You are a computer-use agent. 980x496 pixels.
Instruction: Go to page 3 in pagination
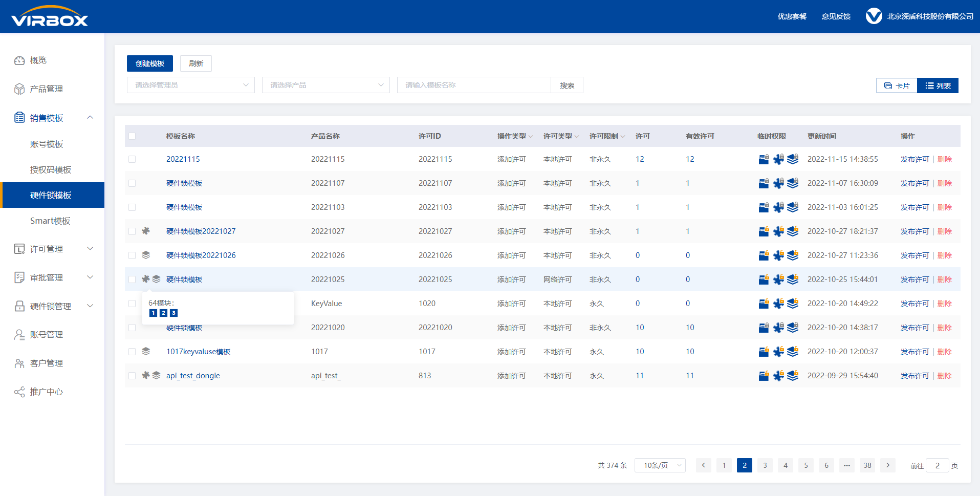[x=765, y=465]
